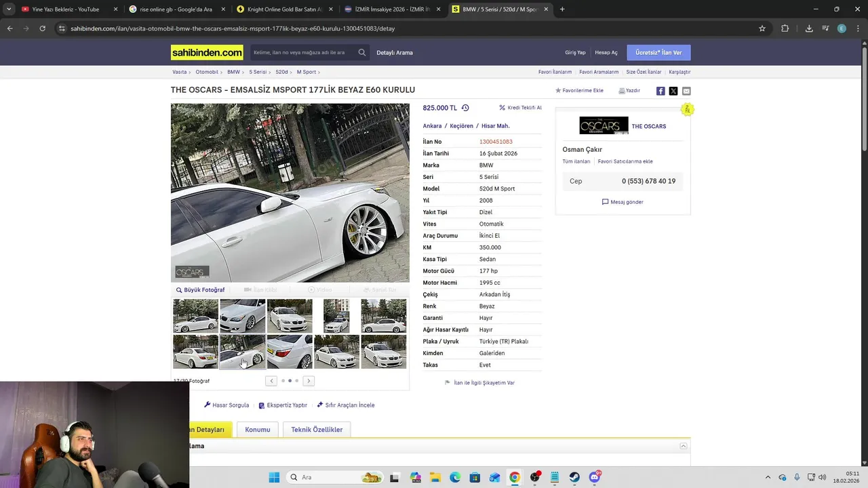Open Hasar Sorgula damage query

226,405
